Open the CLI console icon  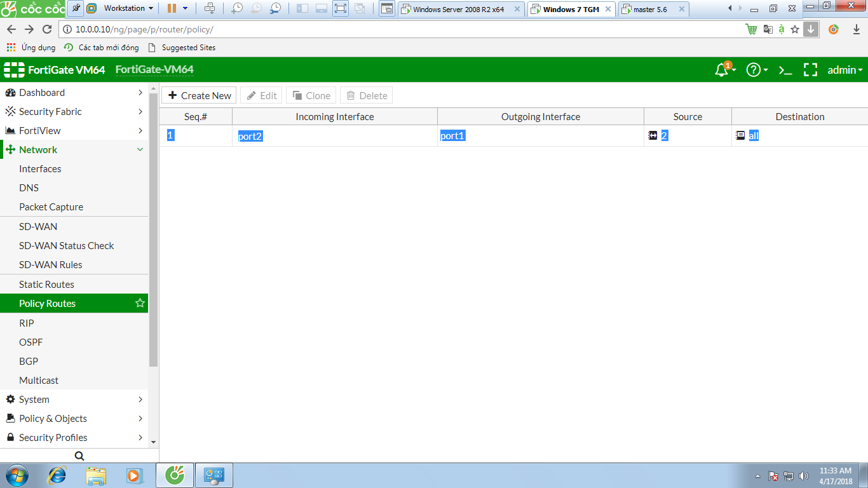click(785, 71)
